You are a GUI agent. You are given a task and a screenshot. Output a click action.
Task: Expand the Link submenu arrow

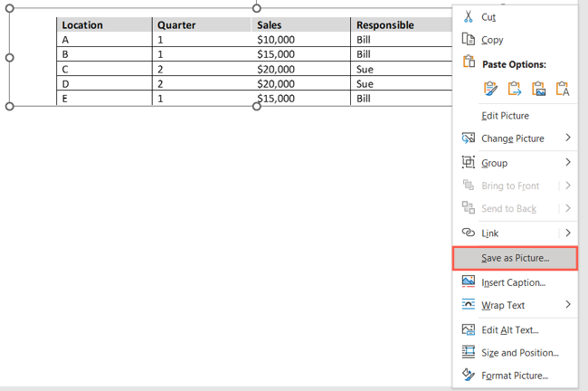pos(568,233)
